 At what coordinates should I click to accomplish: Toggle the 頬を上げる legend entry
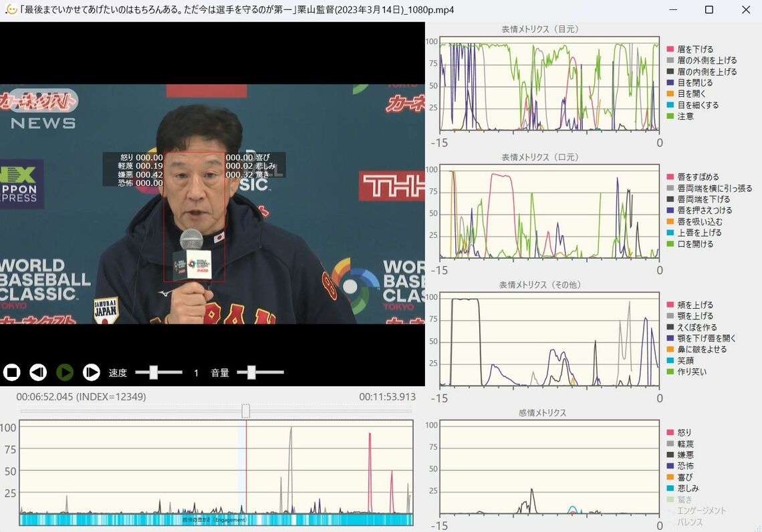[x=690, y=305]
